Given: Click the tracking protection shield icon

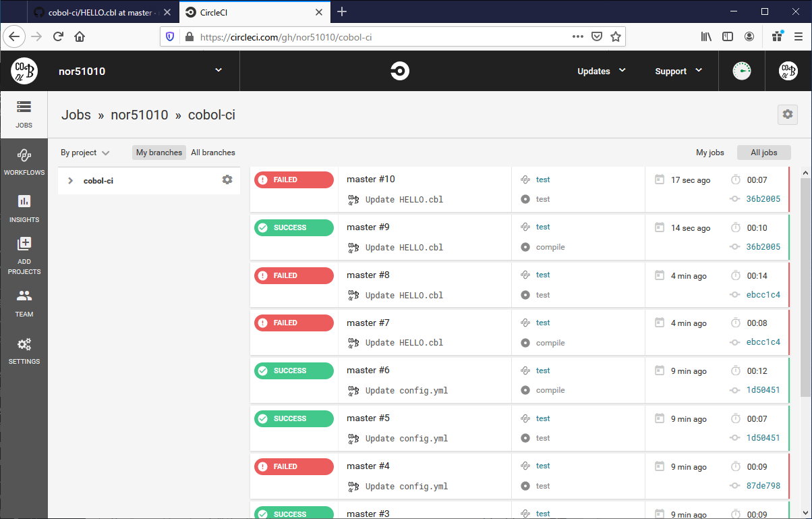Looking at the screenshot, I should (x=170, y=36).
